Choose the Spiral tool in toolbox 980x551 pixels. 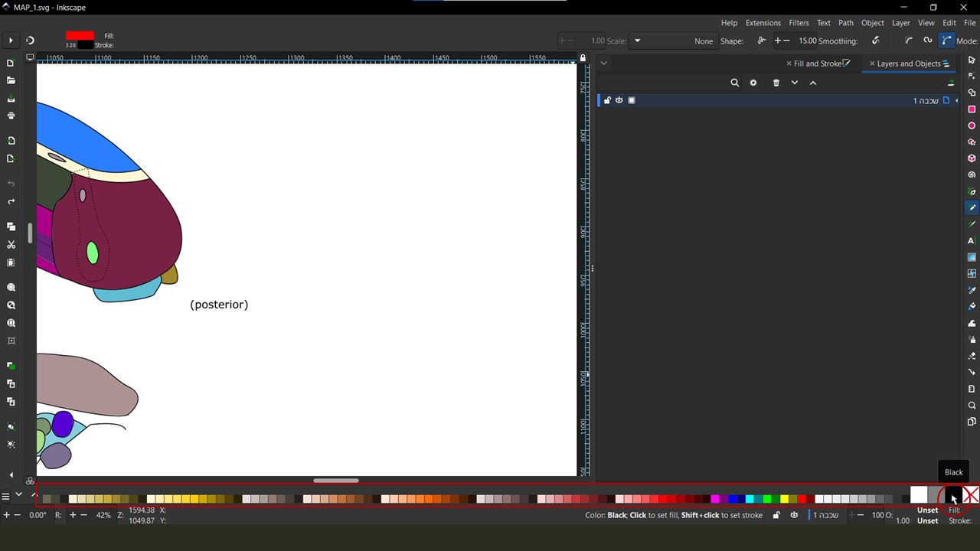(x=972, y=174)
